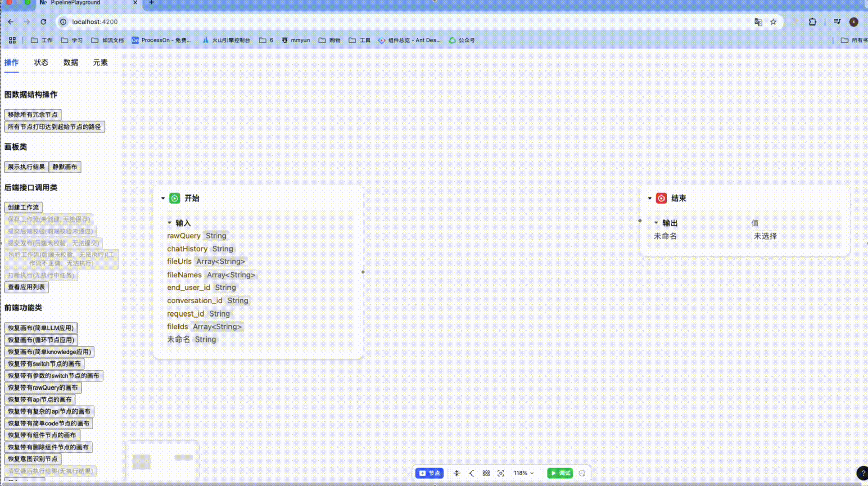Click the 移除所有冗余节点 button

(x=32, y=115)
